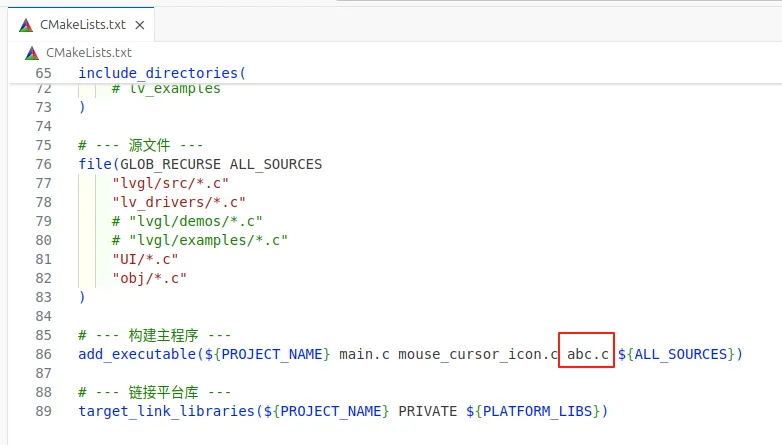782x445 pixels.
Task: Select line number 76 in the gutter
Action: click(43, 164)
